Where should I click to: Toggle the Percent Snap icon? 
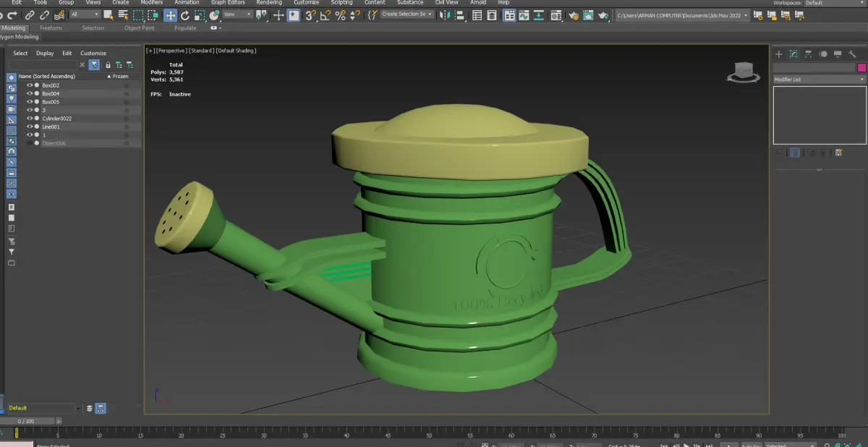coord(340,14)
